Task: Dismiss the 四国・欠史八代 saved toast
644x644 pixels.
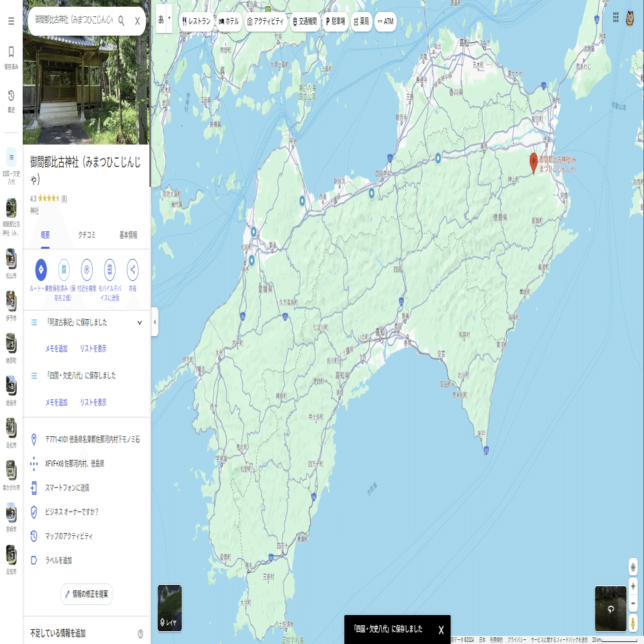Action: coord(441,630)
